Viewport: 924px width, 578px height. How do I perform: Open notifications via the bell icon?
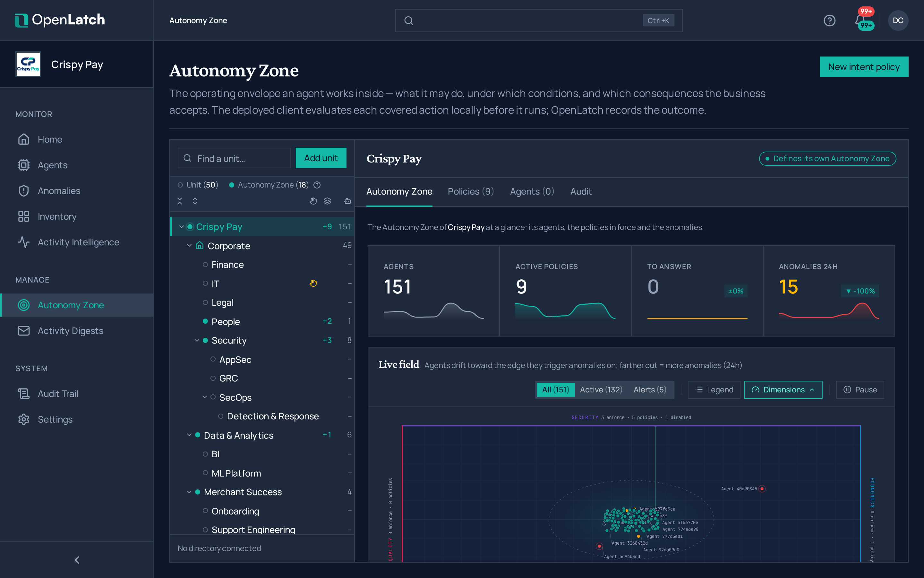click(x=860, y=20)
